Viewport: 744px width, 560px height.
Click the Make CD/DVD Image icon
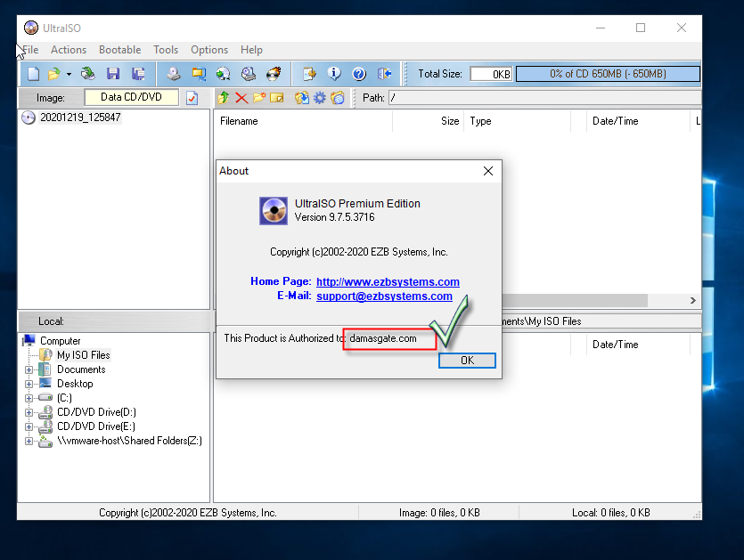click(x=174, y=74)
